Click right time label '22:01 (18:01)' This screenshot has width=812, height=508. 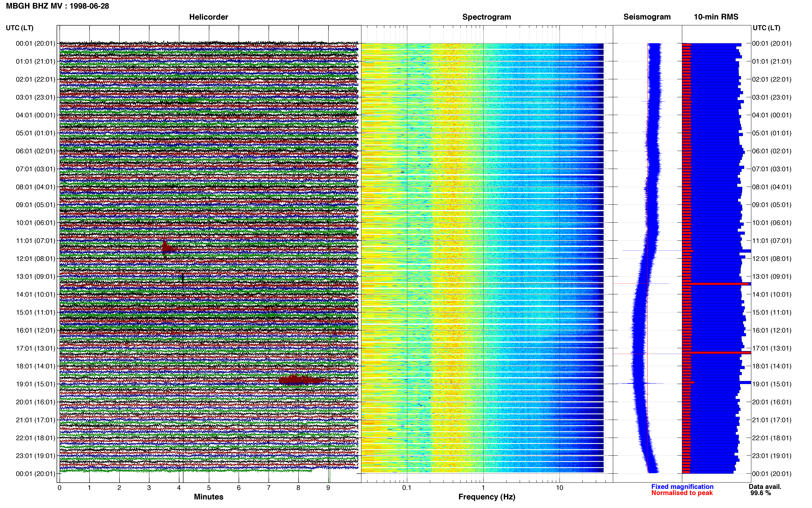point(772,438)
